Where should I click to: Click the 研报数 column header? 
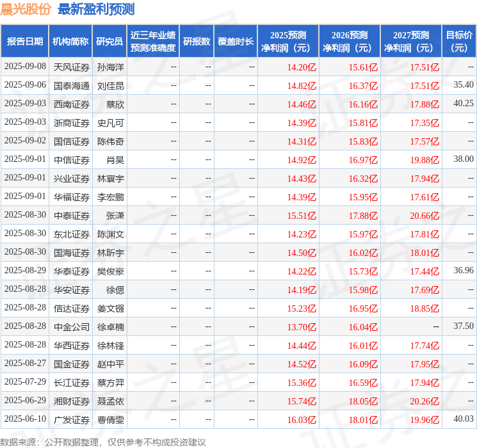point(197,42)
